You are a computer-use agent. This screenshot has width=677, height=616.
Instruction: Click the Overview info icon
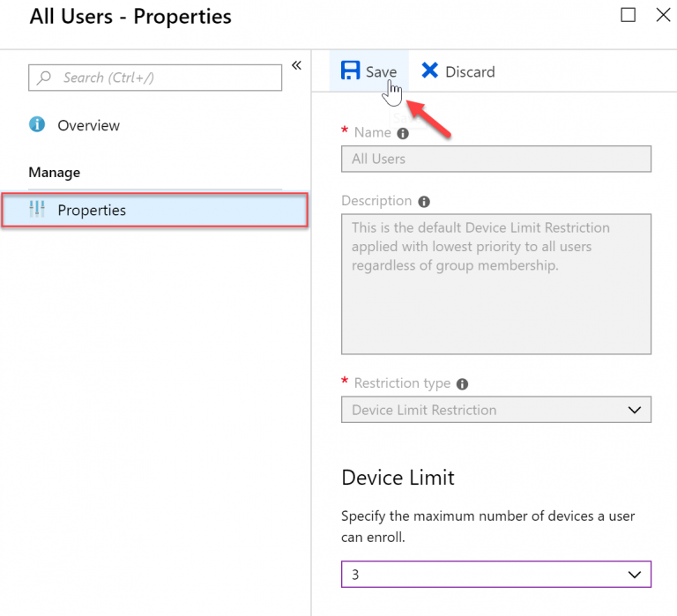(37, 124)
